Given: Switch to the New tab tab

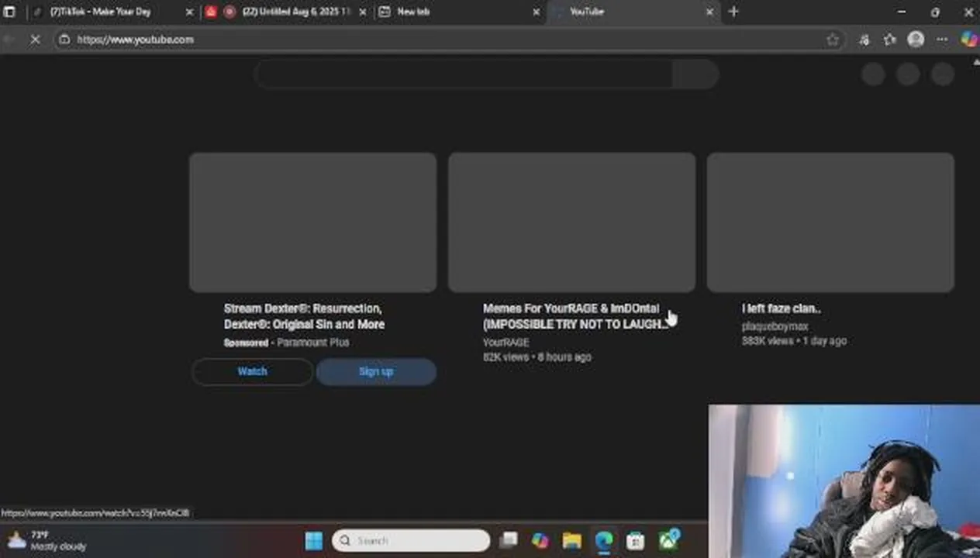Looking at the screenshot, I should click(457, 12).
